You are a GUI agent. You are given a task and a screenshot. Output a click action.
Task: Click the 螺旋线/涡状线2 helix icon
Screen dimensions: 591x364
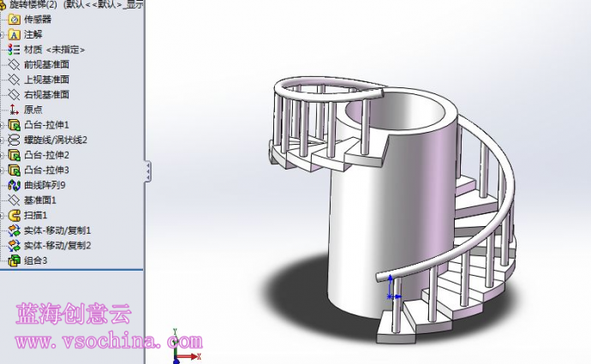click(x=15, y=140)
